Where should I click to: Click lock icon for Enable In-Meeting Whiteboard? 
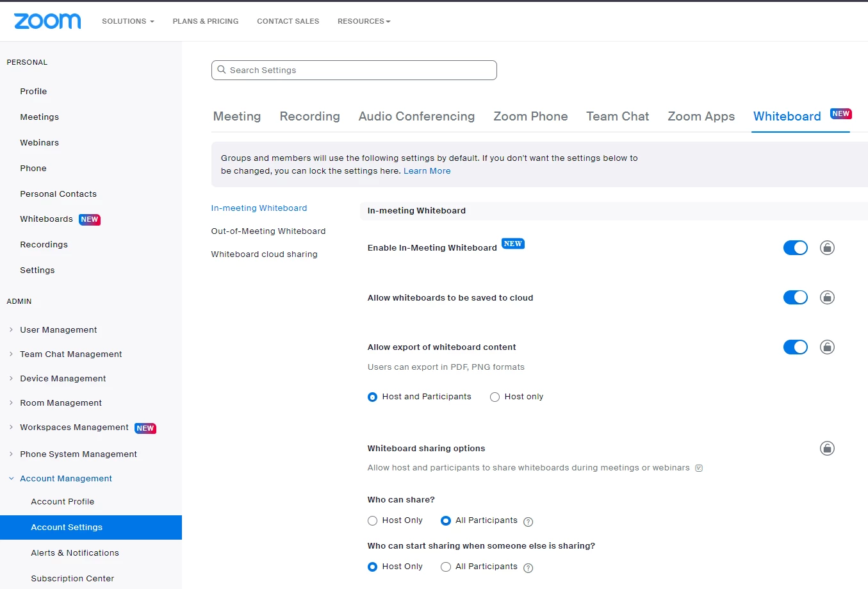tap(827, 248)
